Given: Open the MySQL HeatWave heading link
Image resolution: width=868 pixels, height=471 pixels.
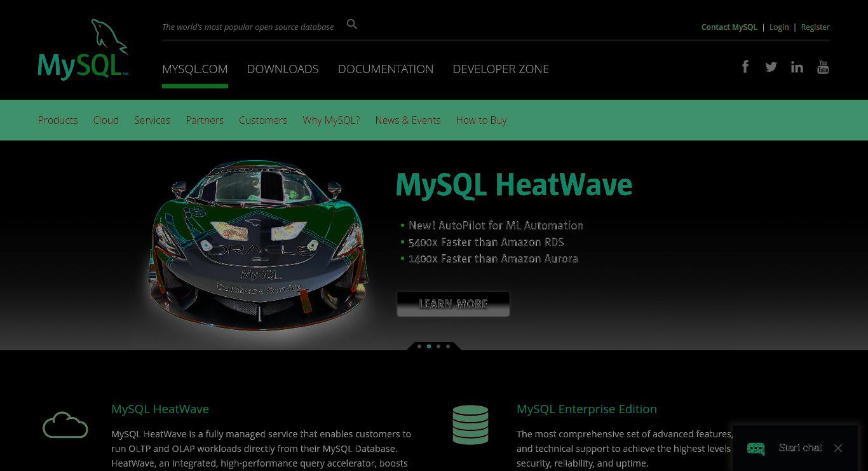Looking at the screenshot, I should point(160,409).
